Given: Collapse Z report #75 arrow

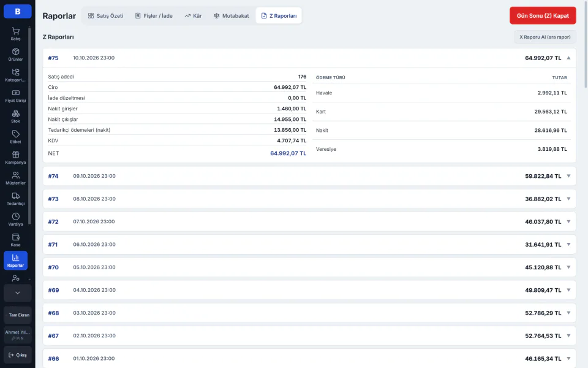Looking at the screenshot, I should [x=568, y=58].
